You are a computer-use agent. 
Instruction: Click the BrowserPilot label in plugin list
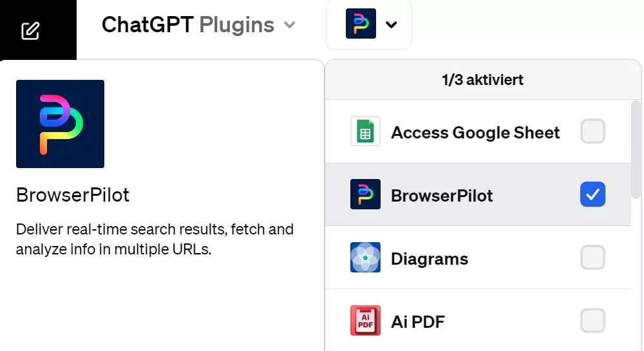[x=442, y=195]
